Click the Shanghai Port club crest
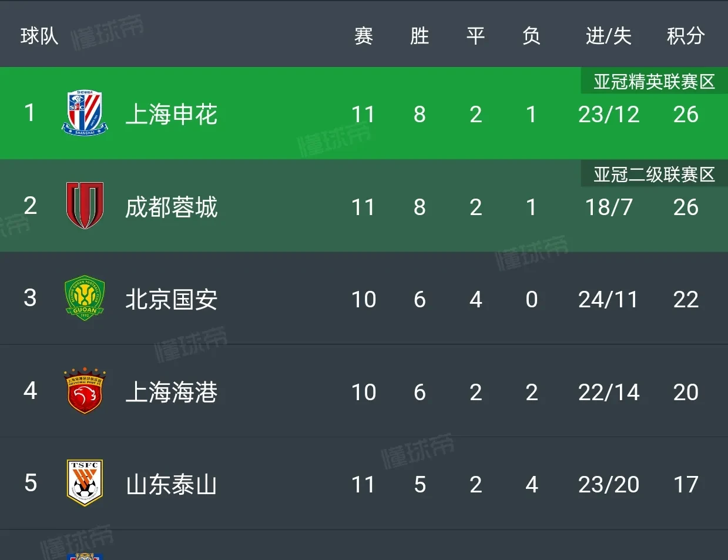The width and height of the screenshot is (728, 560). (x=85, y=391)
